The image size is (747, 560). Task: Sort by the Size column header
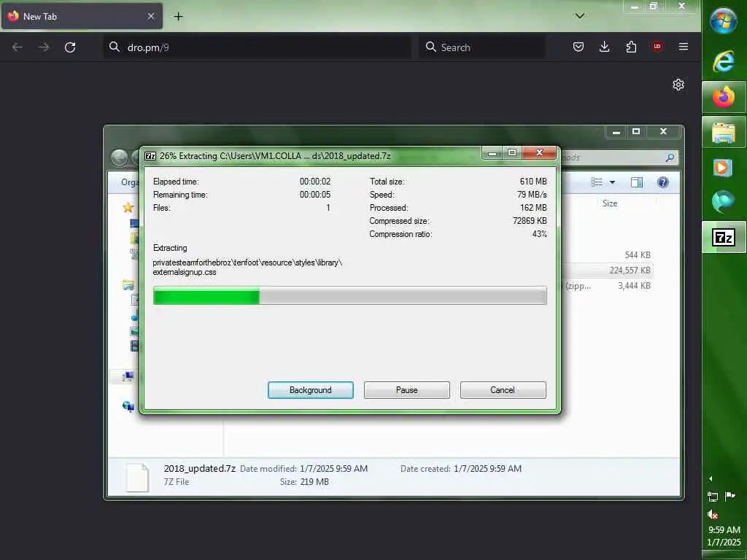tap(609, 203)
